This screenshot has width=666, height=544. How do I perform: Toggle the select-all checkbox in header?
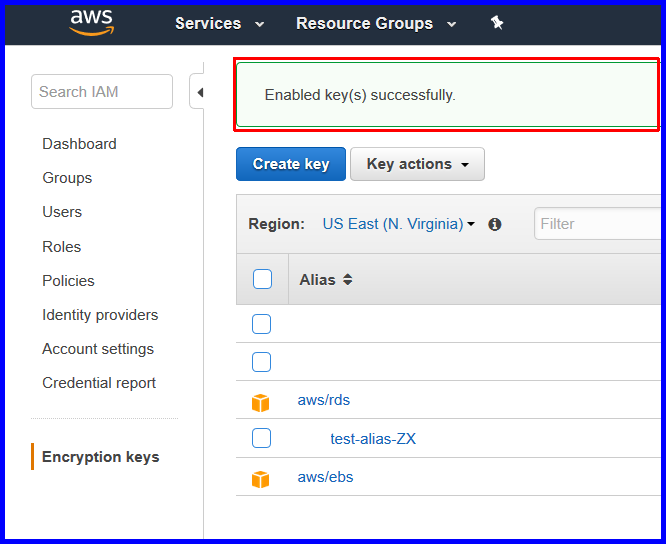[x=262, y=279]
